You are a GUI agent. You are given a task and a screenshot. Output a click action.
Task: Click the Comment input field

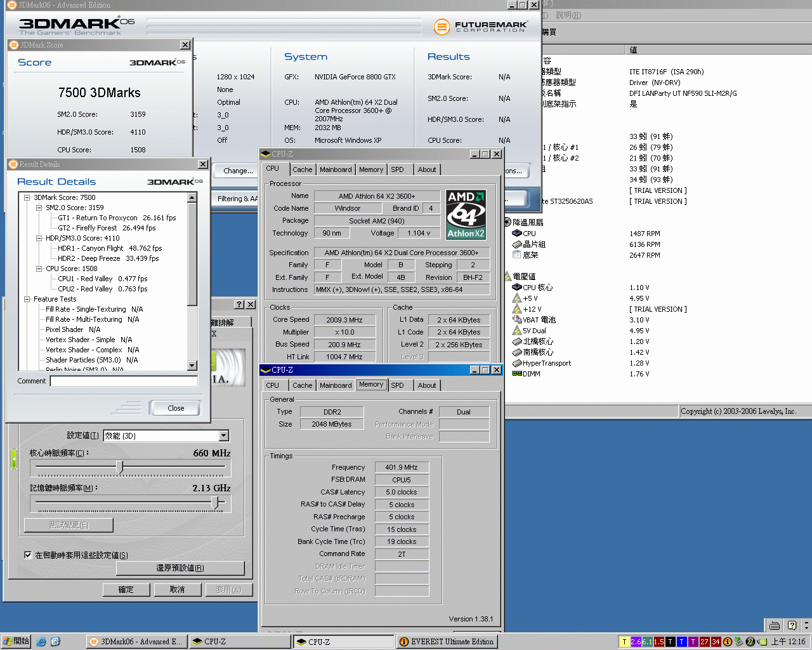point(124,381)
